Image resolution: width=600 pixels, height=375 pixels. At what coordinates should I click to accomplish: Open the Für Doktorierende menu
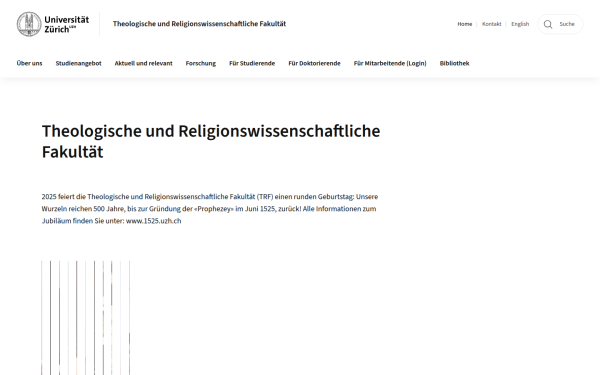(314, 63)
